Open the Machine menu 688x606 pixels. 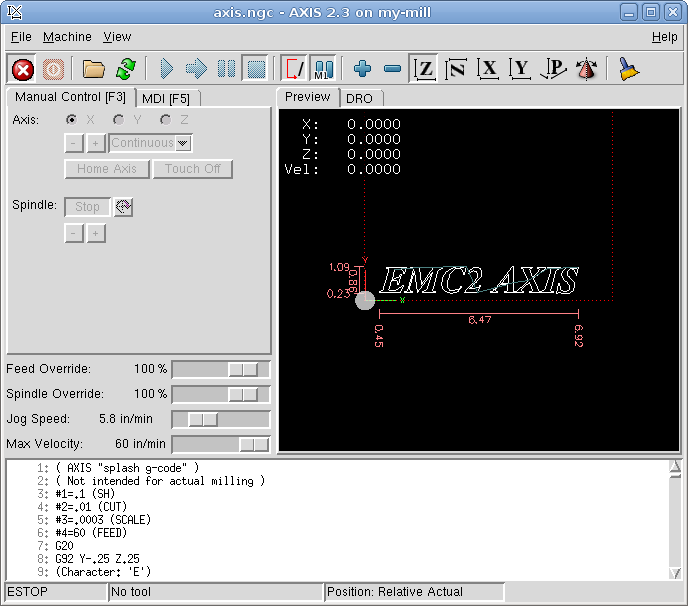[67, 37]
